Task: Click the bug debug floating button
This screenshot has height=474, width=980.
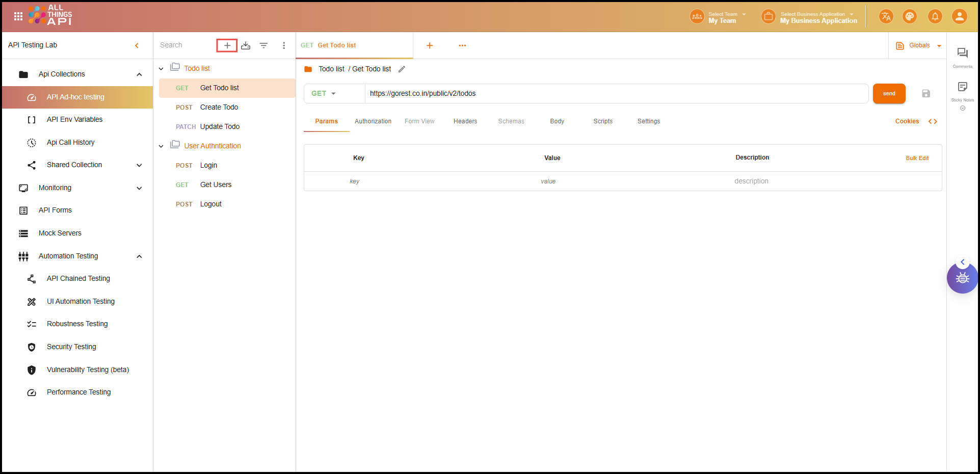Action: click(x=962, y=278)
